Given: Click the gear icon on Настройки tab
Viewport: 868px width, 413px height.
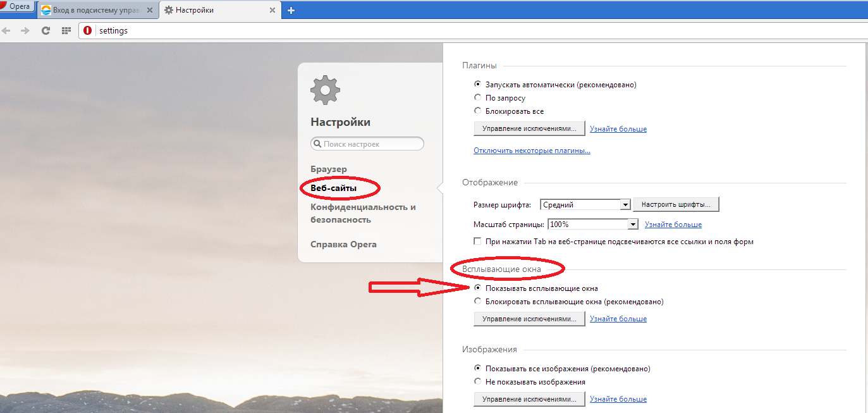Looking at the screenshot, I should (x=168, y=10).
